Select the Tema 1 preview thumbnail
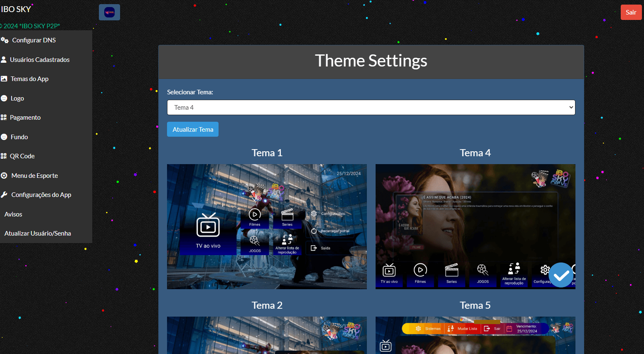644x354 pixels. click(x=267, y=226)
